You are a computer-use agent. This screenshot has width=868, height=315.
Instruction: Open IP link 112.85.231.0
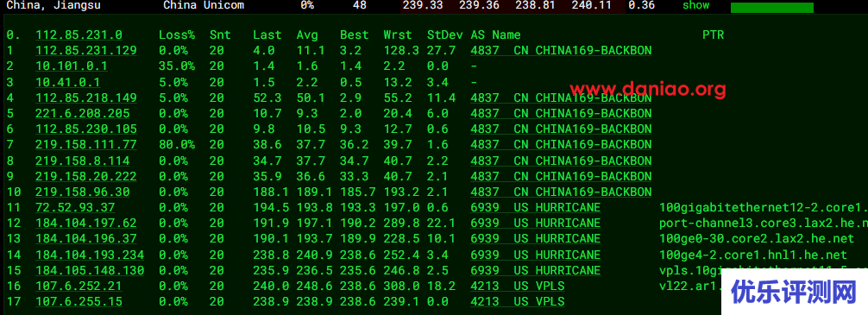coord(79,35)
